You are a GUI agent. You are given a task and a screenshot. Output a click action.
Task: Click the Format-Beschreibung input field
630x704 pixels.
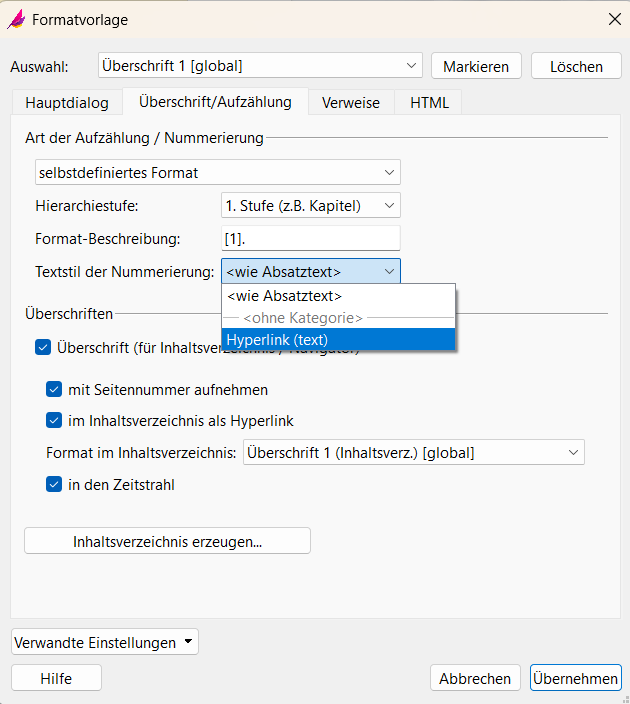coord(310,238)
